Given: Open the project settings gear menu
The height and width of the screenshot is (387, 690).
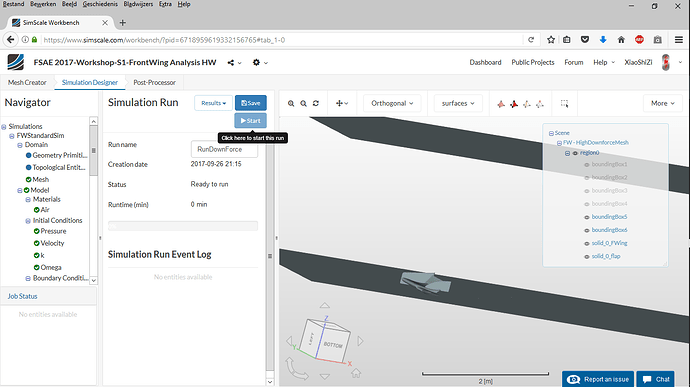Looking at the screenshot, I should [x=260, y=63].
